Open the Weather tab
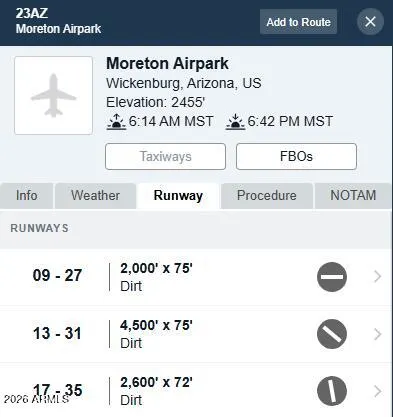Screen dimensions: 393x417 95,196
